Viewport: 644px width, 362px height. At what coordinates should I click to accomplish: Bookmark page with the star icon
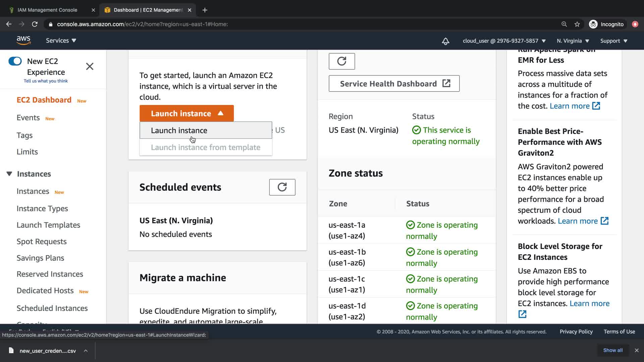click(577, 24)
